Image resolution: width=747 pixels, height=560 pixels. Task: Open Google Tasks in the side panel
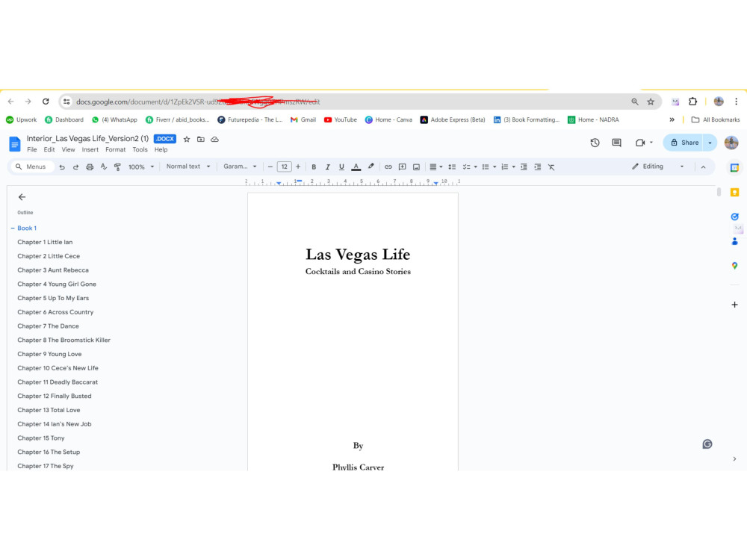pos(734,217)
